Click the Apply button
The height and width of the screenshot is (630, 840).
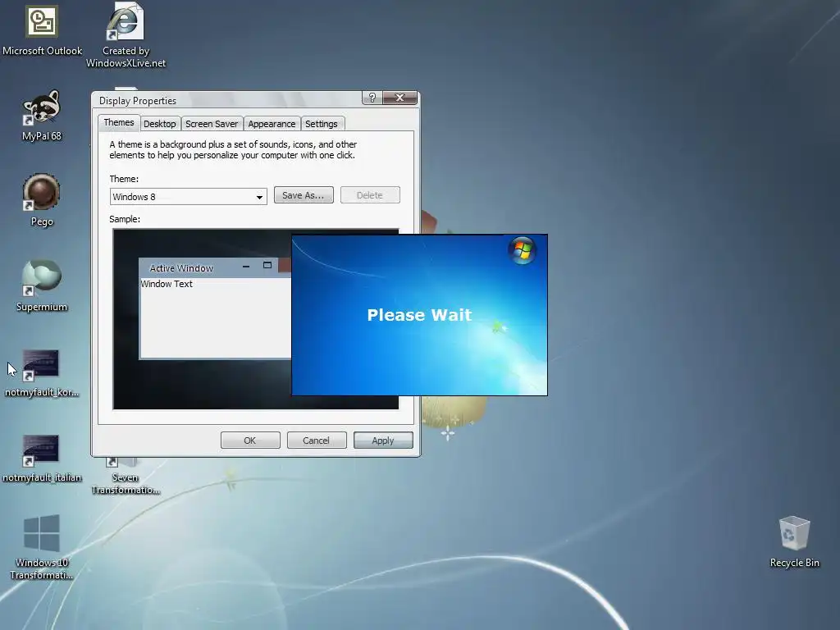tap(383, 441)
